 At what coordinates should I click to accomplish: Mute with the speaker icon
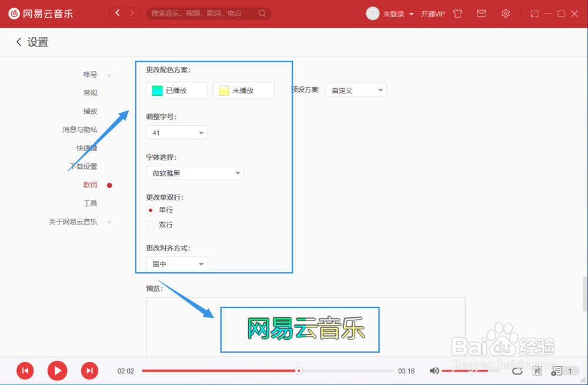[435, 371]
